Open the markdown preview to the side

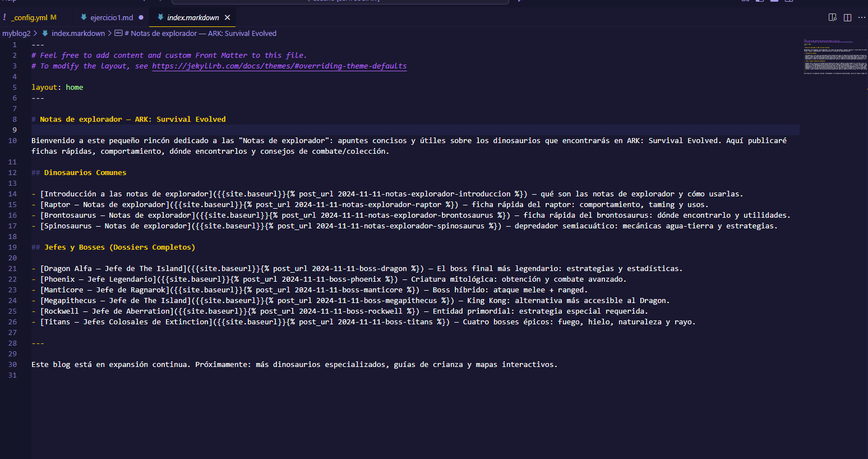pos(833,17)
